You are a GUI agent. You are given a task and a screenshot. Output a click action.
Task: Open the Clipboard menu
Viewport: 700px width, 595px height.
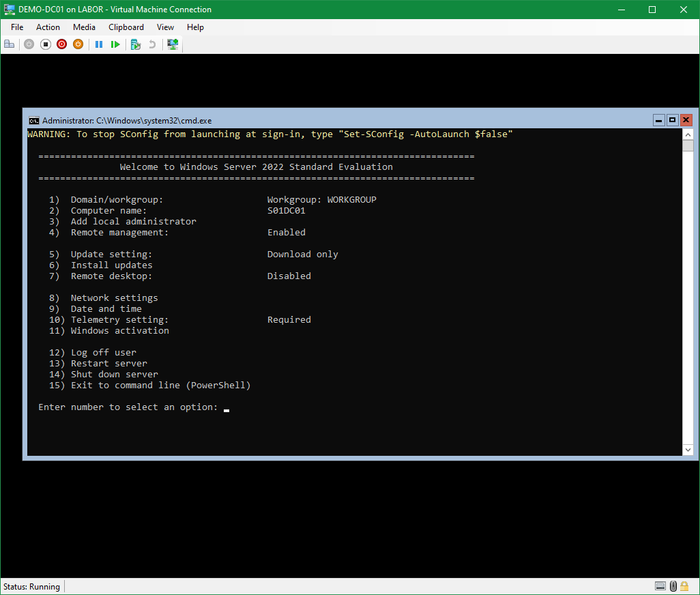click(x=126, y=27)
